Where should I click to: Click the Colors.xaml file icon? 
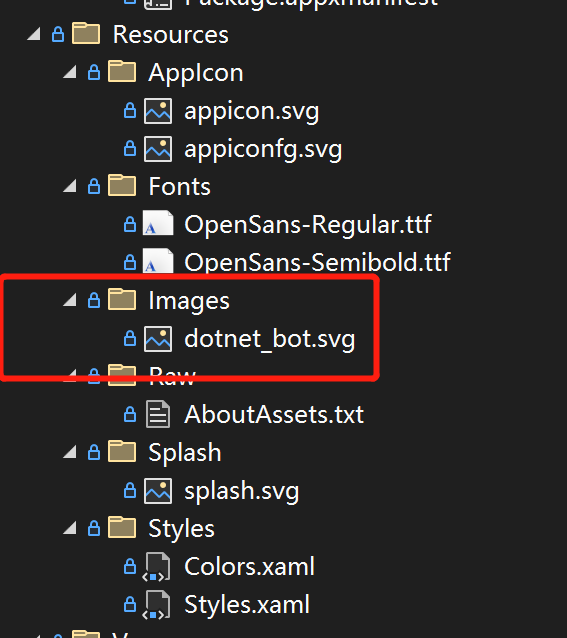tap(156, 566)
